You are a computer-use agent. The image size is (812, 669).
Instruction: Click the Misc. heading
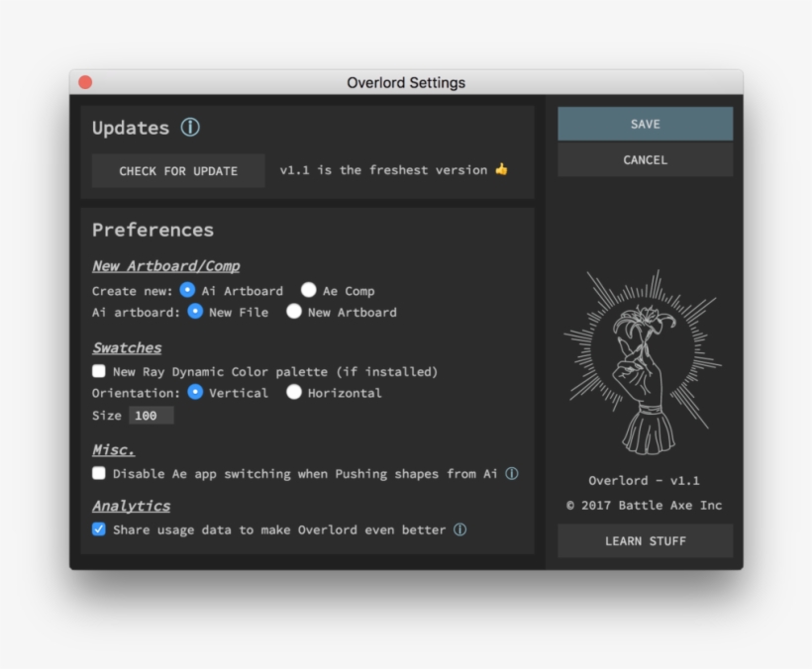tap(114, 449)
